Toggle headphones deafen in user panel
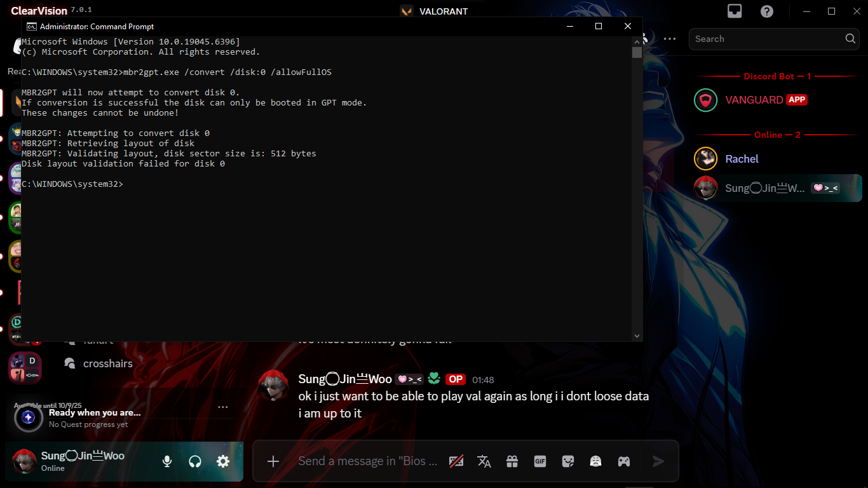This screenshot has width=868, height=488. pyautogui.click(x=195, y=461)
